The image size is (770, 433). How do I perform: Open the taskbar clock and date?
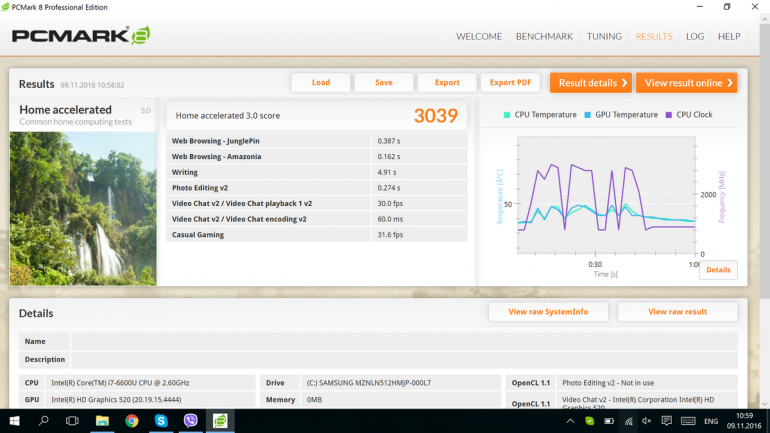[744, 421]
